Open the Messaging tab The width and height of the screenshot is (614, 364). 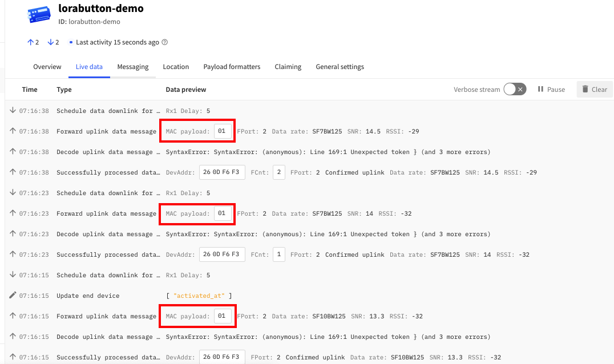(133, 67)
